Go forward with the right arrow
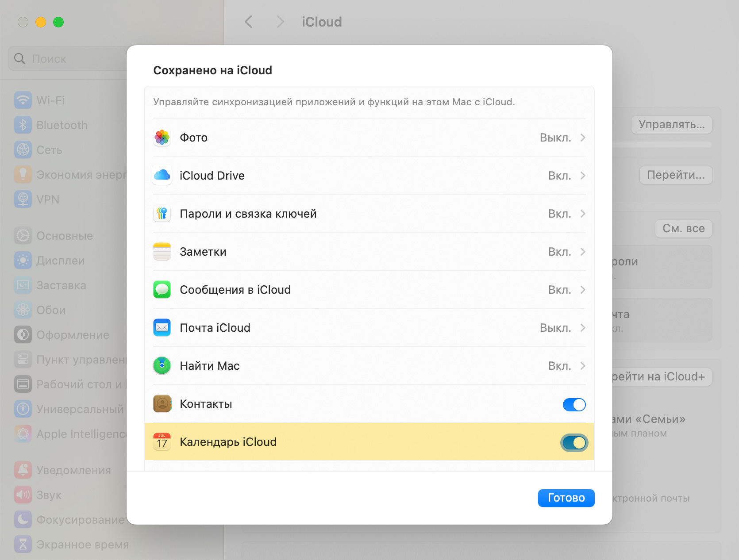Image resolution: width=739 pixels, height=560 pixels. 280,22
